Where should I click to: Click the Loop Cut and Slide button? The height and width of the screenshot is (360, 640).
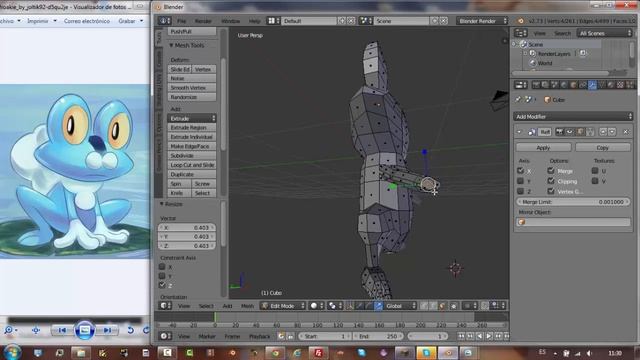tap(192, 165)
